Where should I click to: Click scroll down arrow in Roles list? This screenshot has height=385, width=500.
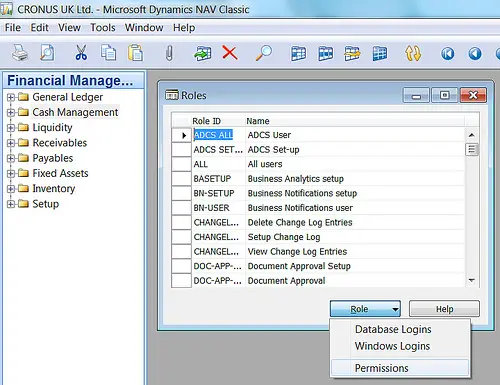(x=472, y=280)
